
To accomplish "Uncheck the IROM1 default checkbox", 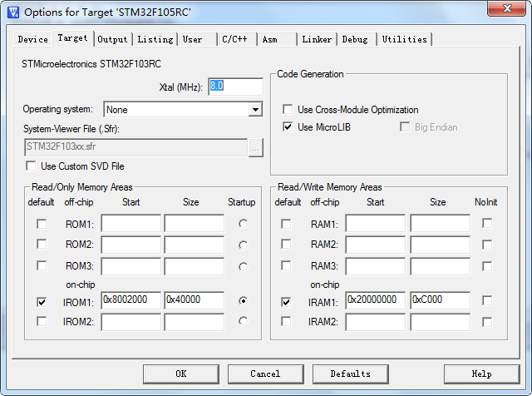I will point(42,302).
